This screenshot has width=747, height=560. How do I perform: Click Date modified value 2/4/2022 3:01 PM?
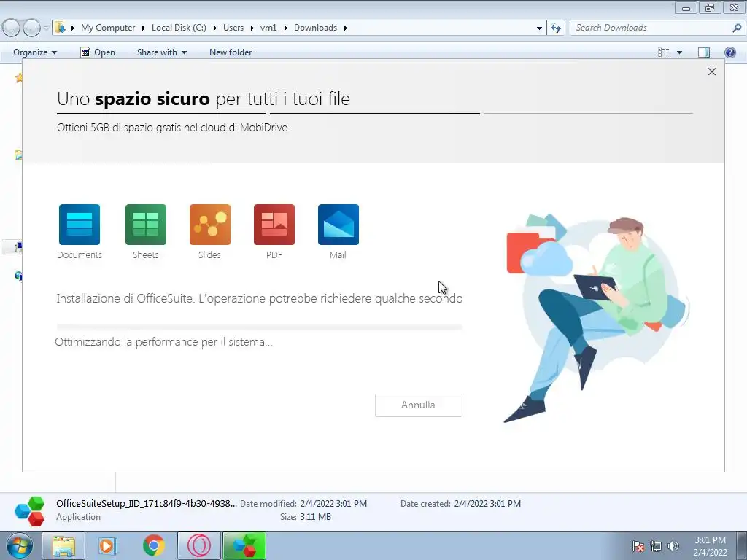coord(333,503)
